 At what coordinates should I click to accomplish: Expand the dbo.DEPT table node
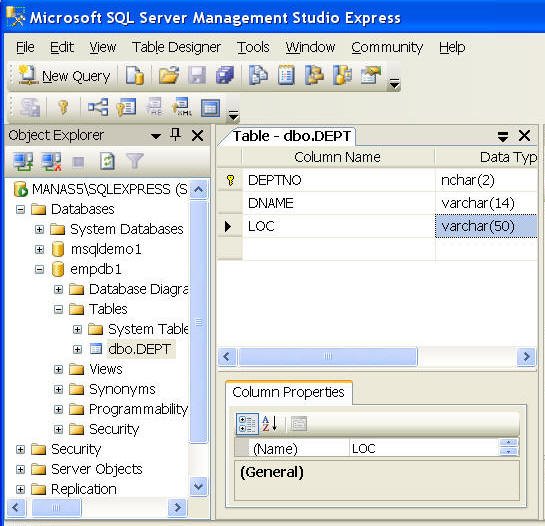pyautogui.click(x=77, y=349)
